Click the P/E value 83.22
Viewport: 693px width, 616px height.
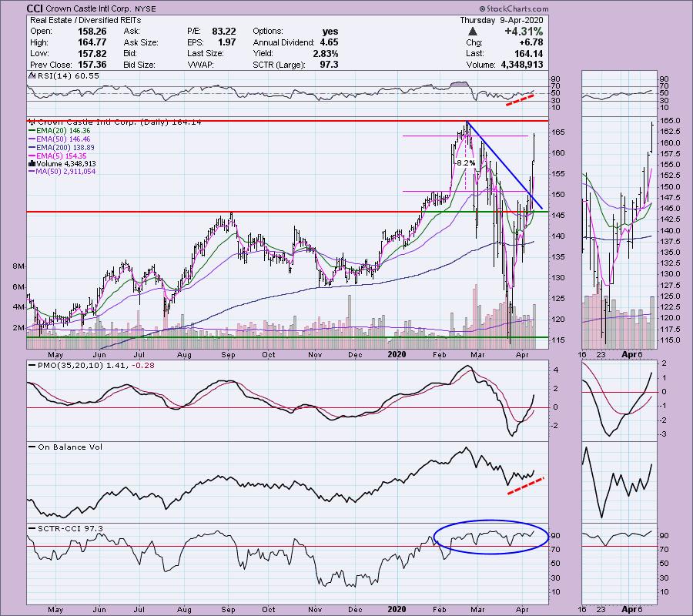pyautogui.click(x=223, y=32)
